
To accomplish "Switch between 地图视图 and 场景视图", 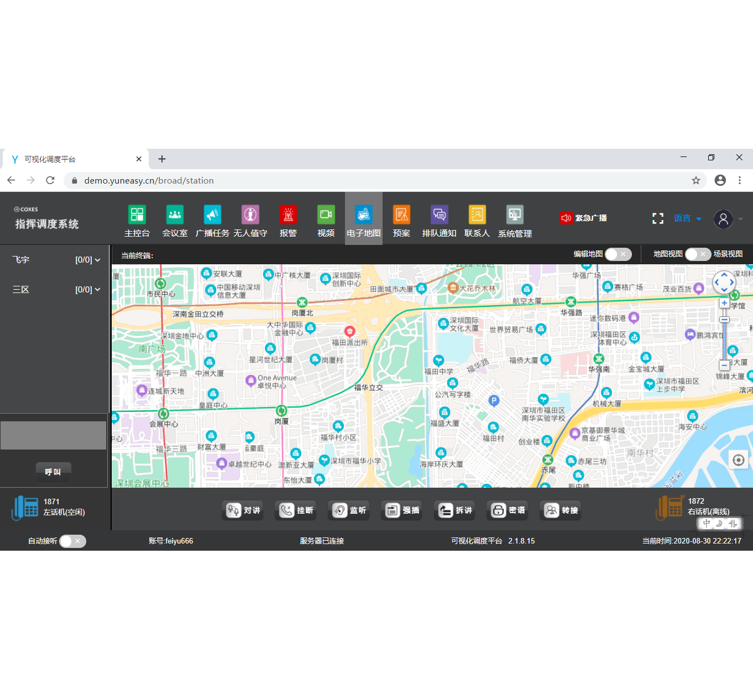I will 697,254.
